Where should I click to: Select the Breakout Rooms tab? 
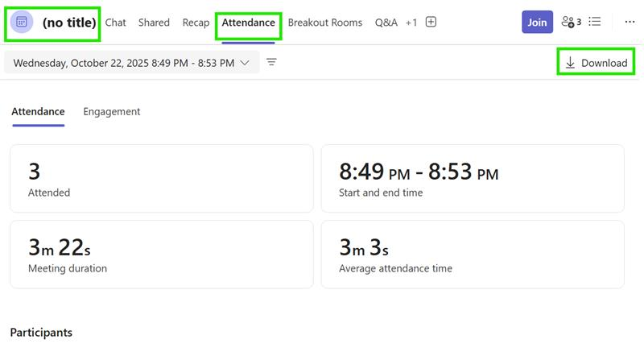(x=325, y=23)
